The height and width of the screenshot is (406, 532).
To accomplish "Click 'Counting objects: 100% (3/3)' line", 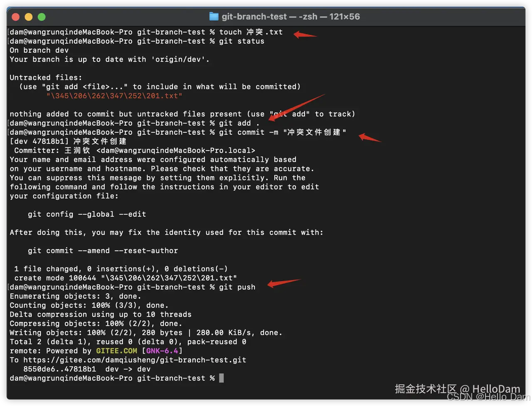I will pyautogui.click(x=89, y=306).
